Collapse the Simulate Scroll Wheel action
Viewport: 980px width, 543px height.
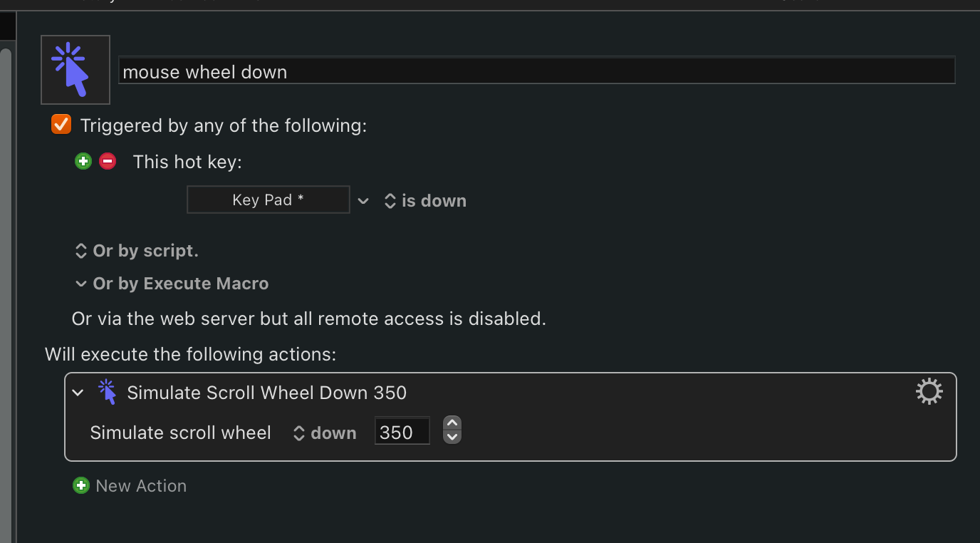[x=78, y=393]
